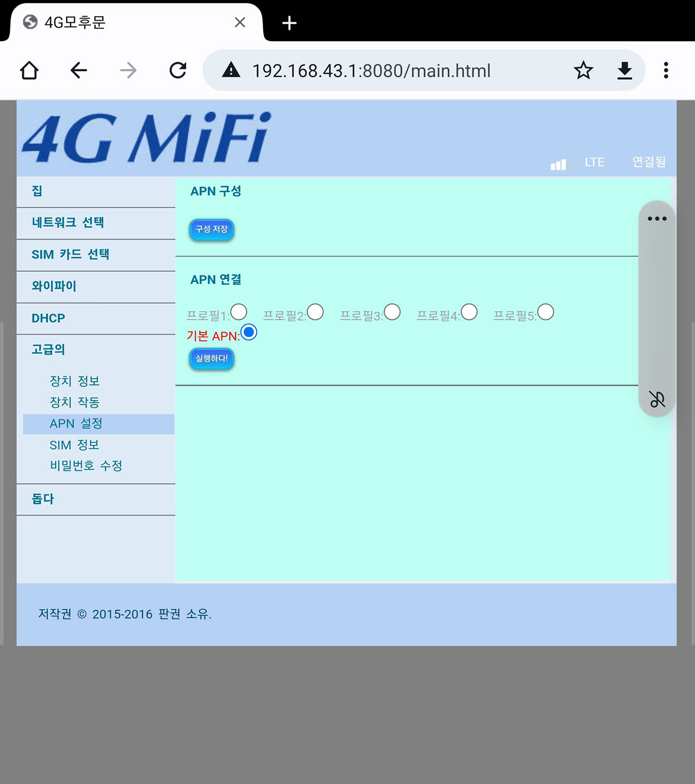Open the 장치 정보 submenu

[75, 381]
